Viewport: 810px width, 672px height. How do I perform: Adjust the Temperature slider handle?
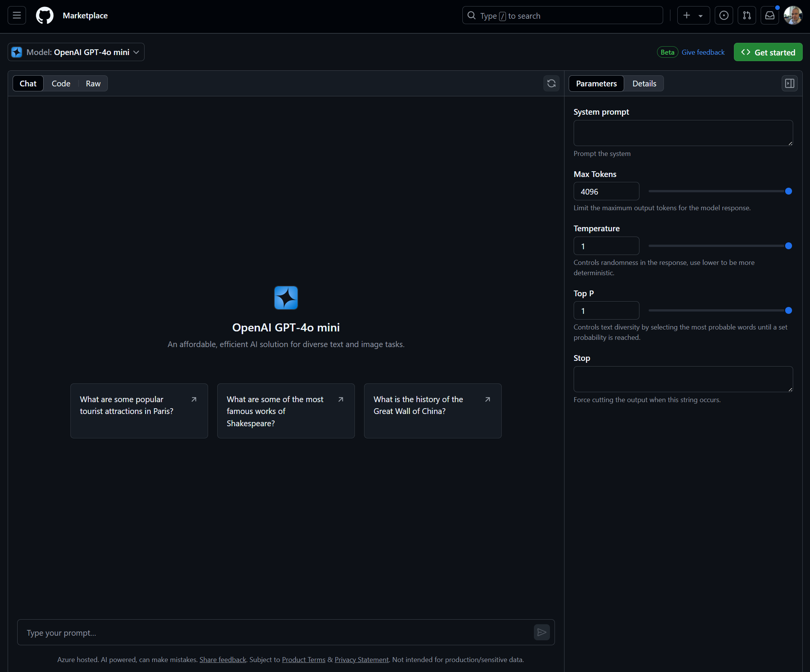click(x=789, y=246)
